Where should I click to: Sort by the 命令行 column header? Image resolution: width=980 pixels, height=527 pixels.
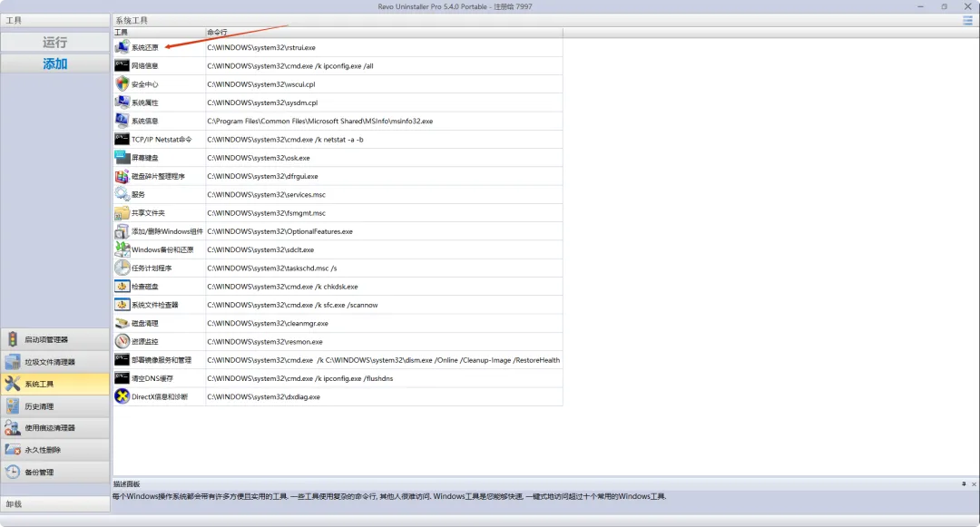click(x=383, y=33)
